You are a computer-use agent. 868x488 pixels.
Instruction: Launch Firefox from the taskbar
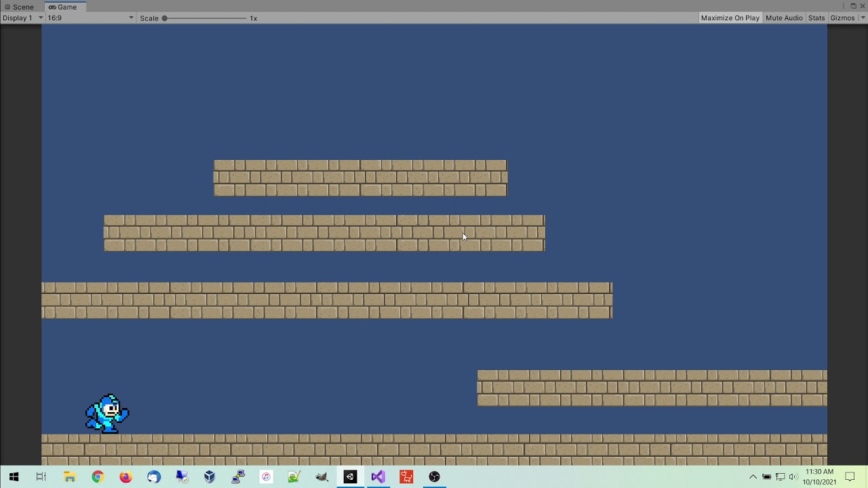pos(125,477)
